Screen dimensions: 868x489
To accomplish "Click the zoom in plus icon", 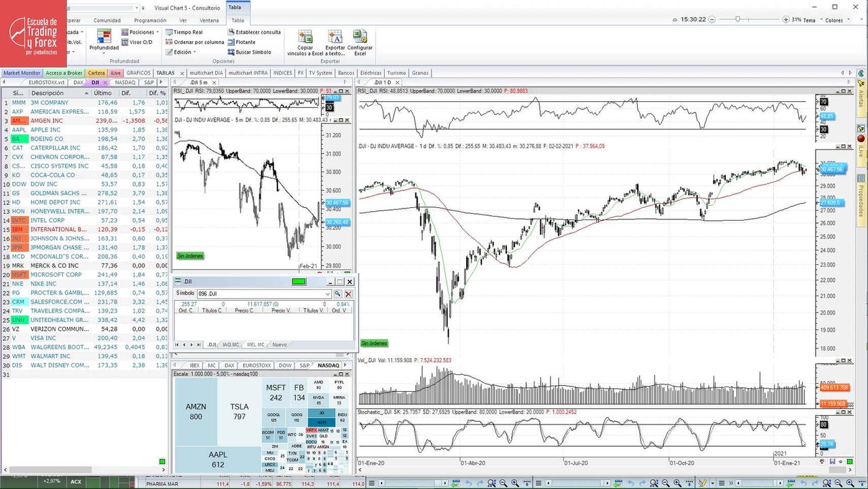I will click(787, 20).
